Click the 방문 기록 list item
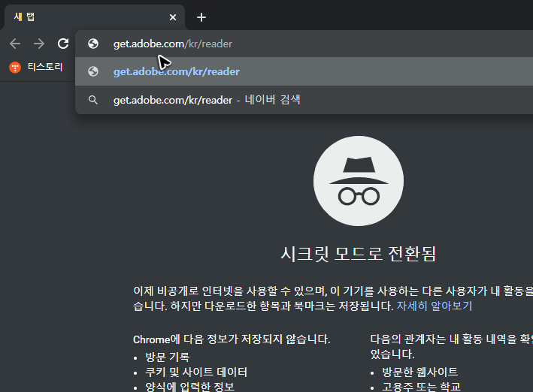The image size is (533, 392). tap(167, 357)
